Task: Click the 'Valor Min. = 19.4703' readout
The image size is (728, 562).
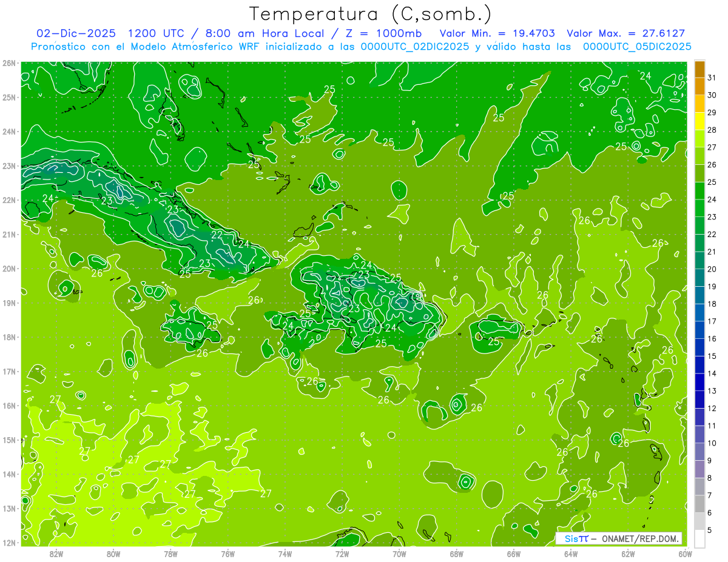Action: (x=497, y=33)
